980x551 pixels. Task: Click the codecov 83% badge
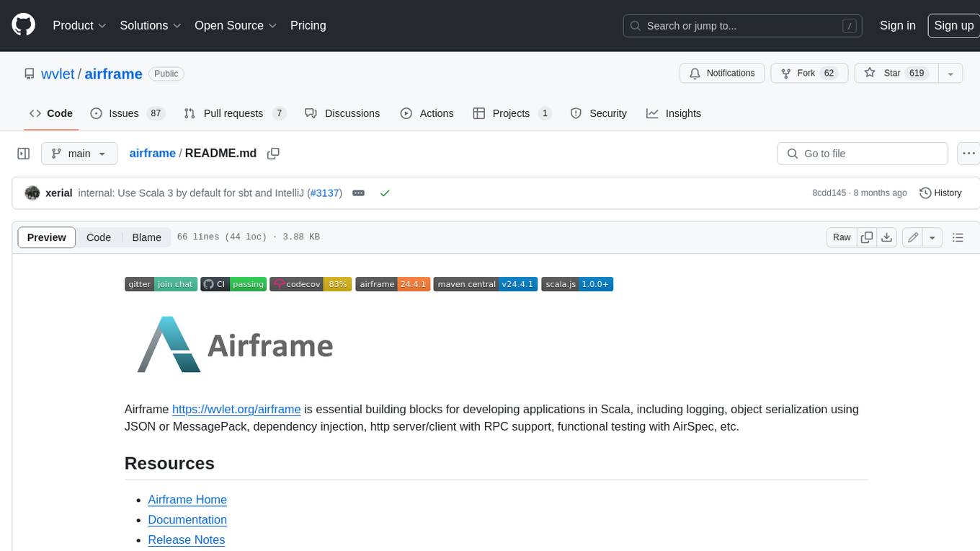click(311, 284)
